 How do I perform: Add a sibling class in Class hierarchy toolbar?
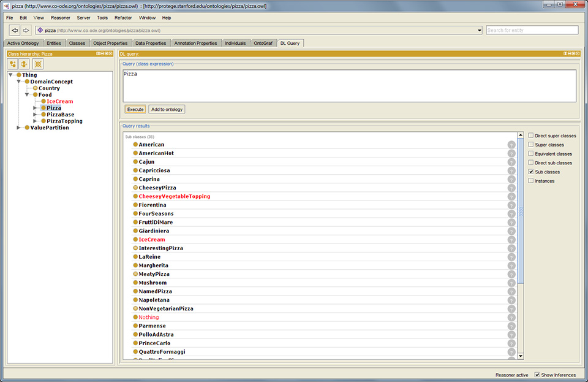tap(24, 64)
